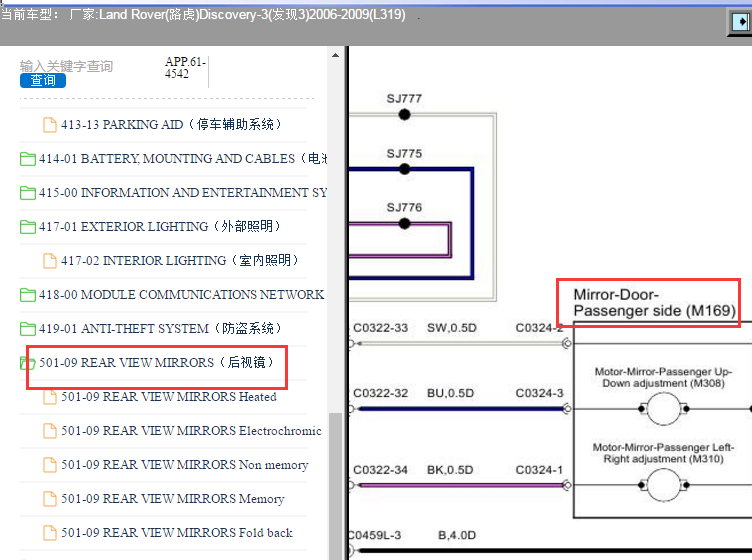Click the SJ776 splice label
The height and width of the screenshot is (560, 752).
click(404, 208)
